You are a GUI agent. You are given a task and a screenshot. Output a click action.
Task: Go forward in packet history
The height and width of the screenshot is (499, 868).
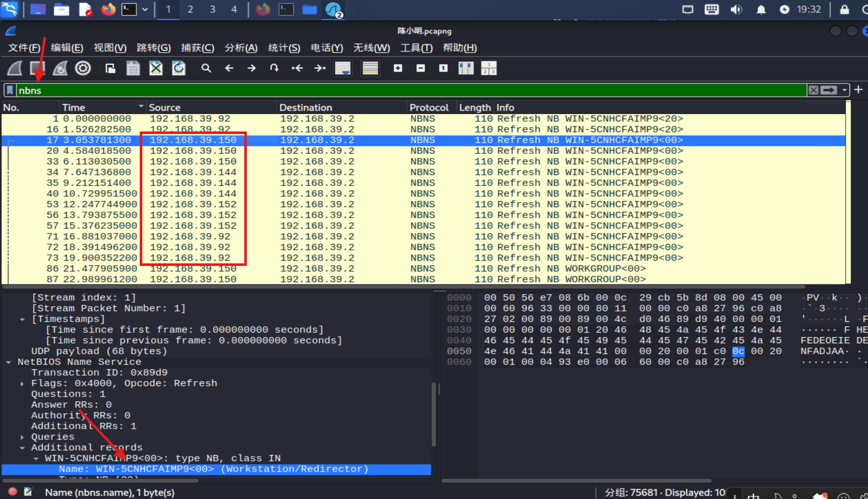click(x=251, y=68)
